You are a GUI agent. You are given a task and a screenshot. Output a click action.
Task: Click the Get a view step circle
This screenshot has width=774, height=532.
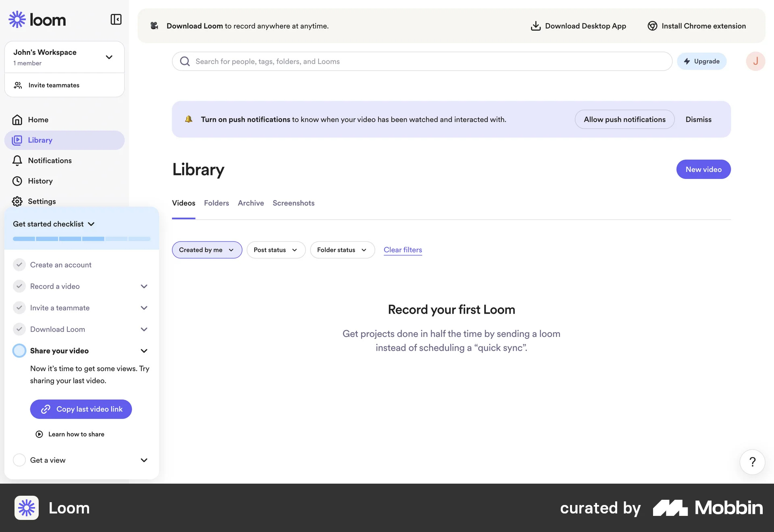pos(19,460)
